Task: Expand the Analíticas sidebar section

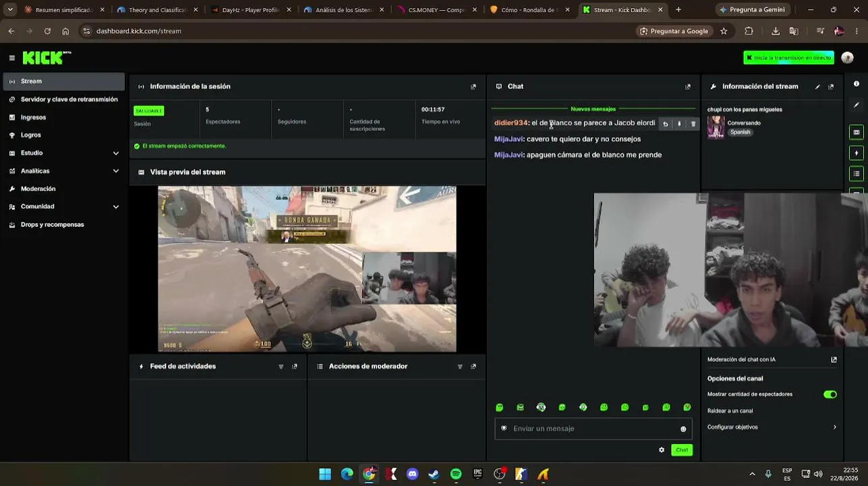Action: click(x=116, y=171)
